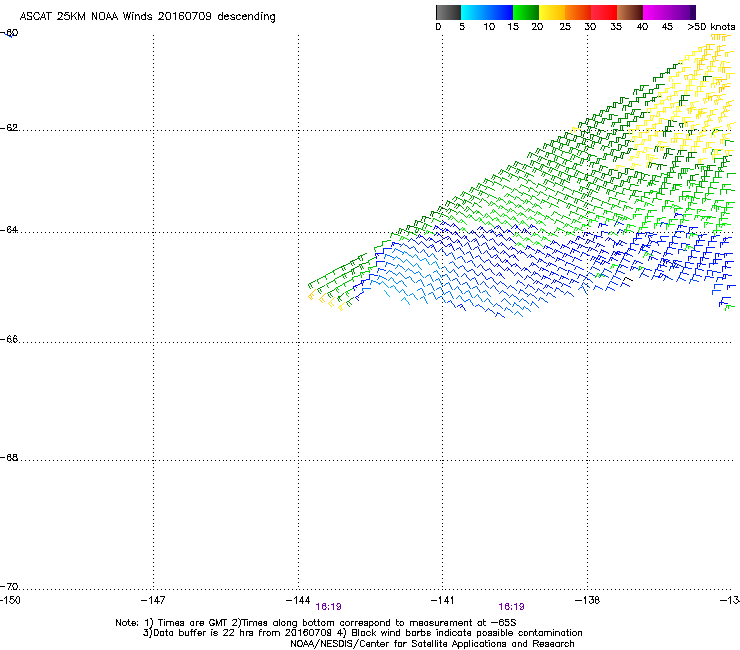The image size is (740, 650).
Task: Click the "-147" longitude axis label
Action: [153, 600]
